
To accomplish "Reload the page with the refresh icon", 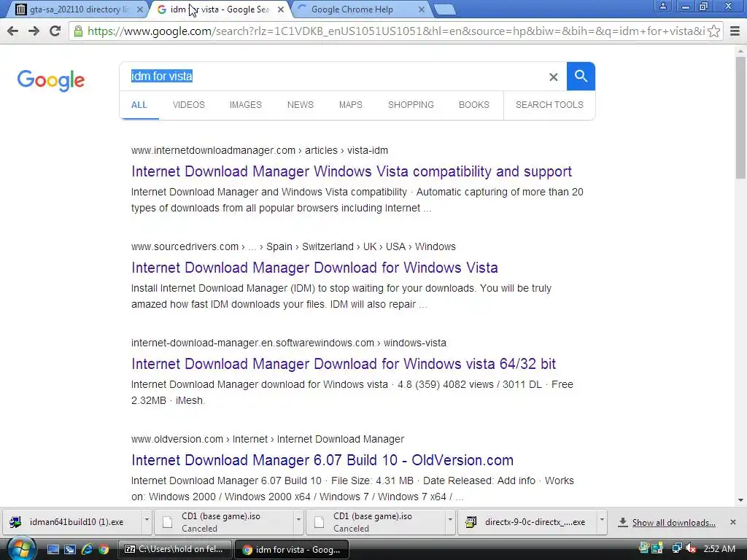I will (55, 31).
